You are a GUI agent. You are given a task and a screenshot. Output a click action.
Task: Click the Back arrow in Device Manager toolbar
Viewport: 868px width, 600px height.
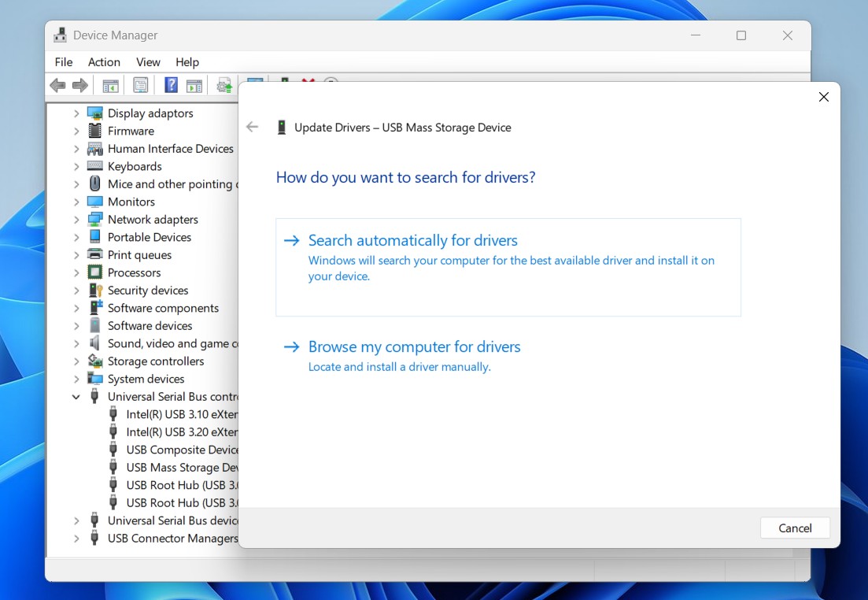coord(57,85)
